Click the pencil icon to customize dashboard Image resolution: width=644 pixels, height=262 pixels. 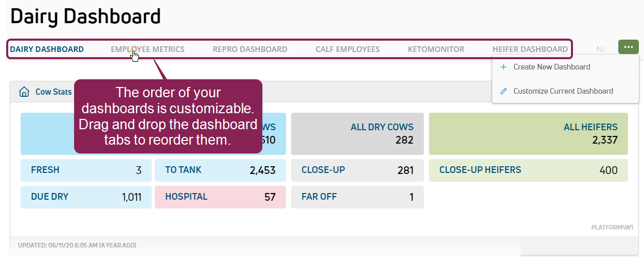point(503,91)
